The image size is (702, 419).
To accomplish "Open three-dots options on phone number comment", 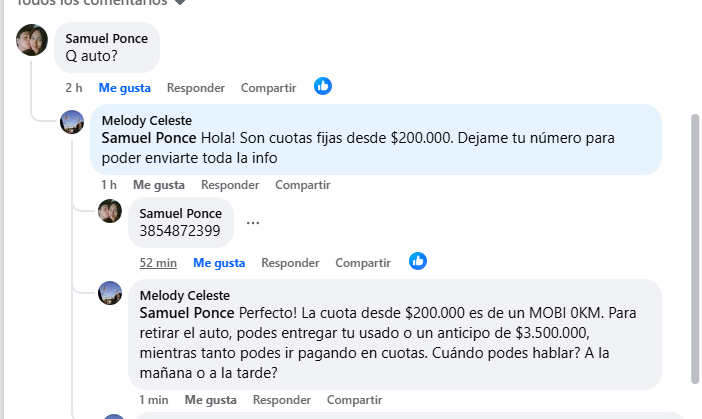I will [x=253, y=223].
